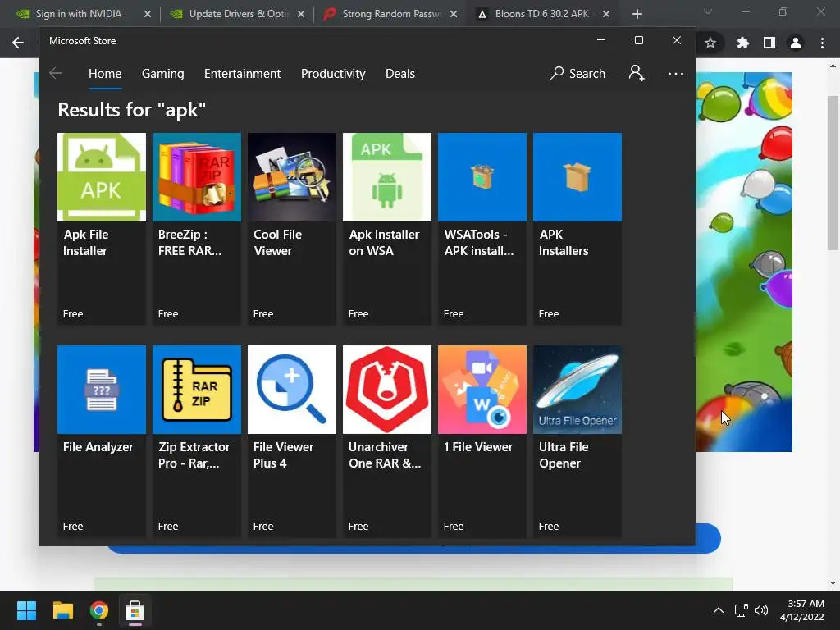The height and width of the screenshot is (630, 840).
Task: Show hidden system tray icons
Action: tap(719, 610)
